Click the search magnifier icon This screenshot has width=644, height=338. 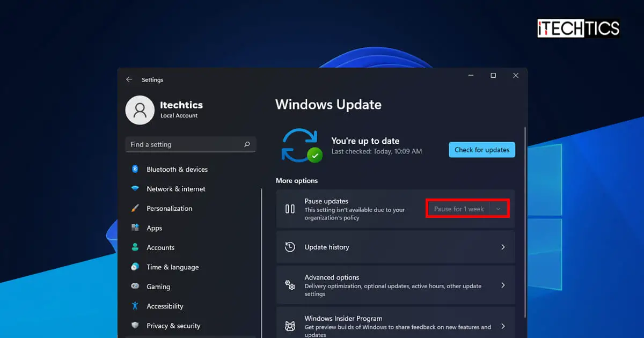(247, 144)
